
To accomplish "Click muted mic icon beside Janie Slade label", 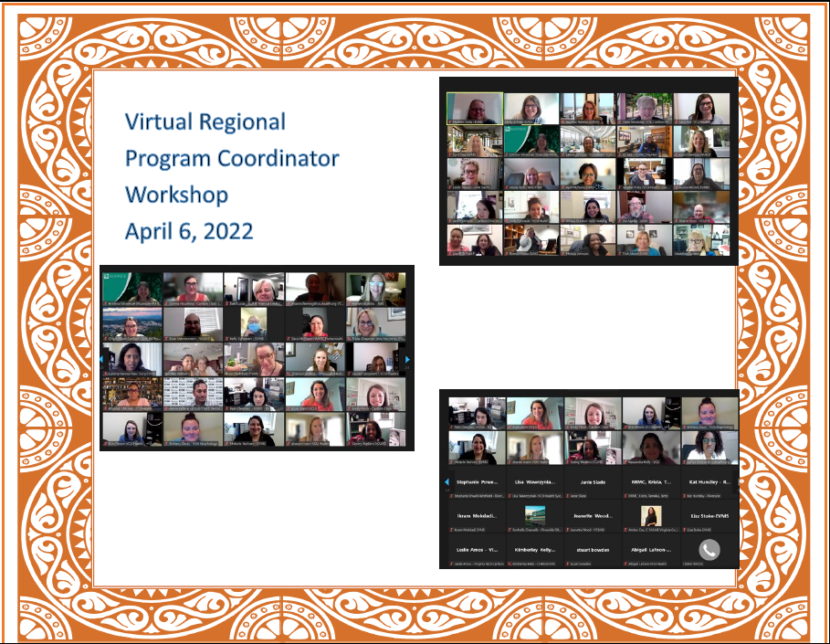I will tap(568, 497).
